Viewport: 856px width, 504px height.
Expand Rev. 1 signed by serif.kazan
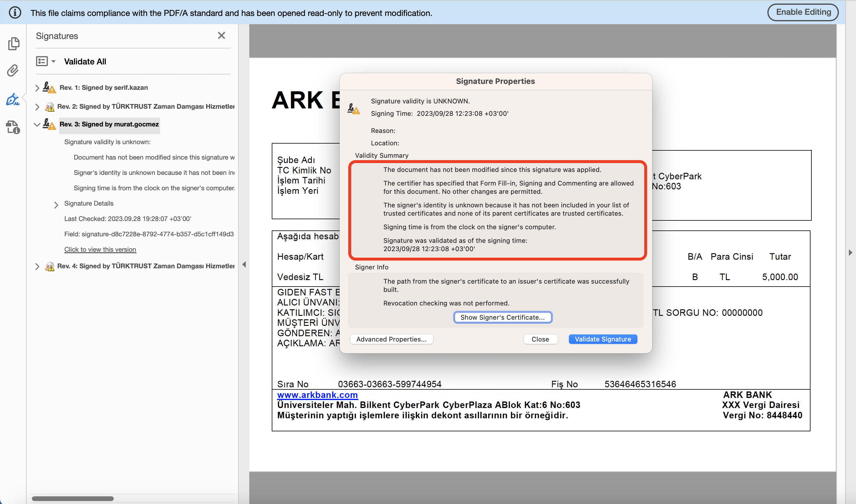[37, 88]
